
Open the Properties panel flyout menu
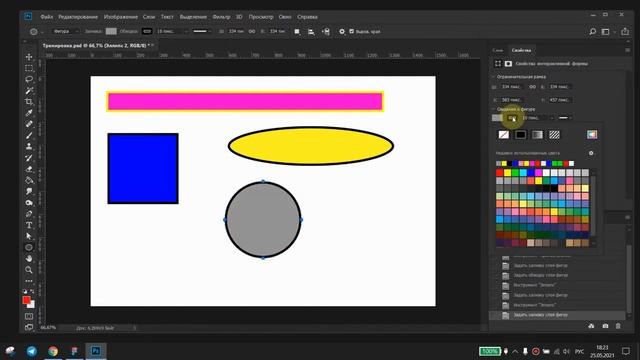627,50
